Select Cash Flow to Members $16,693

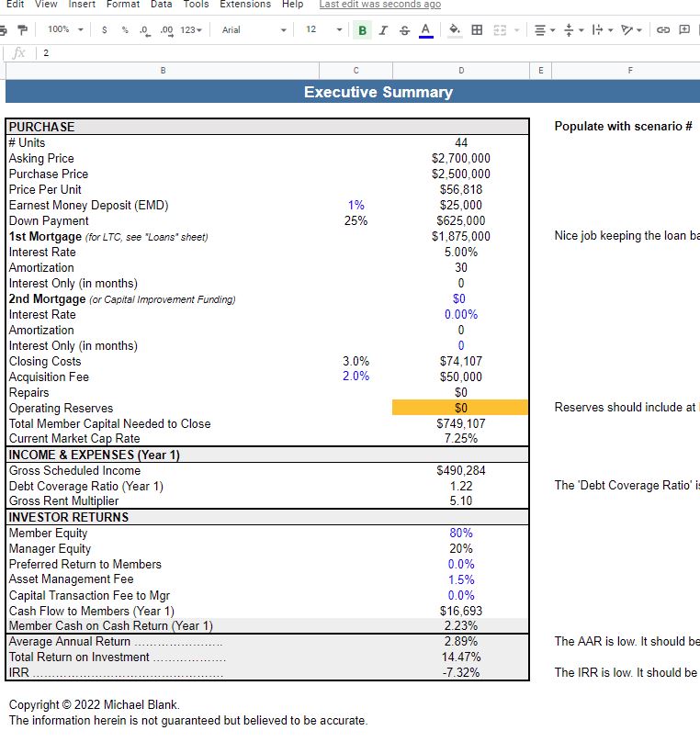(x=461, y=611)
